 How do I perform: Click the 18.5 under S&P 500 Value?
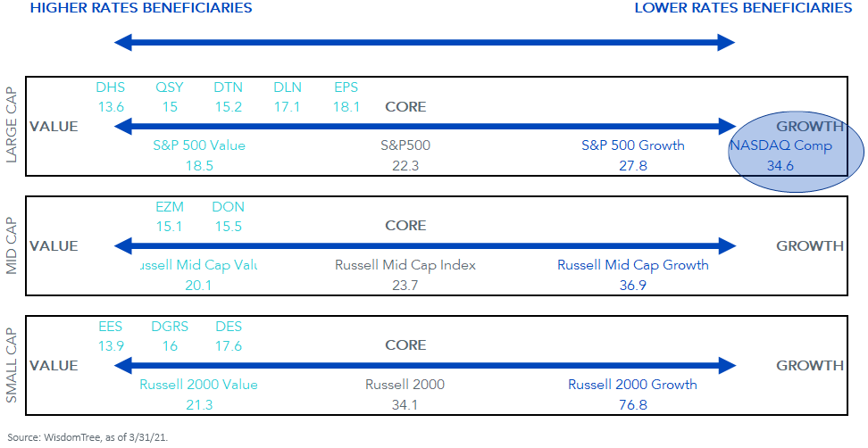point(199,165)
